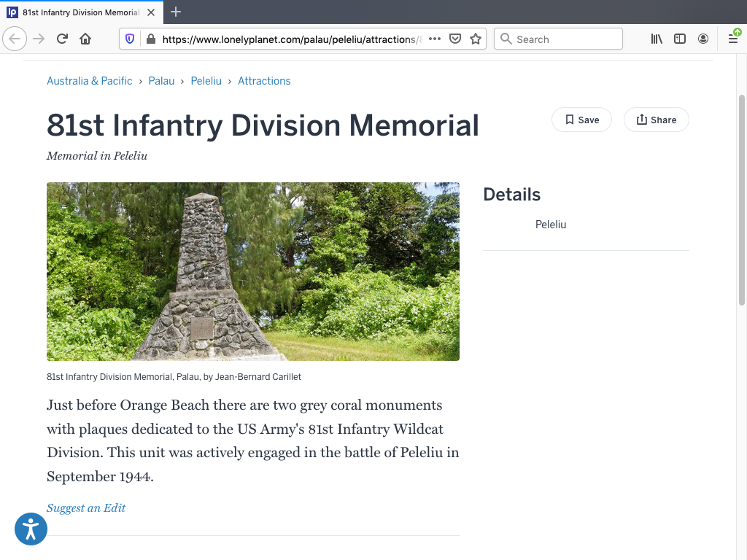Select the 81st Infantry Division Memorial tab
Screen dimensions: 747x560
click(80, 12)
